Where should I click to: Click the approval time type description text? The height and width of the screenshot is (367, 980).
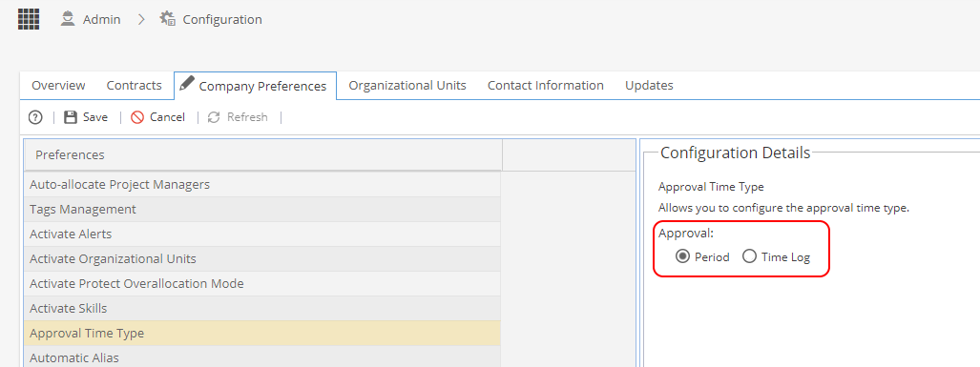(783, 209)
